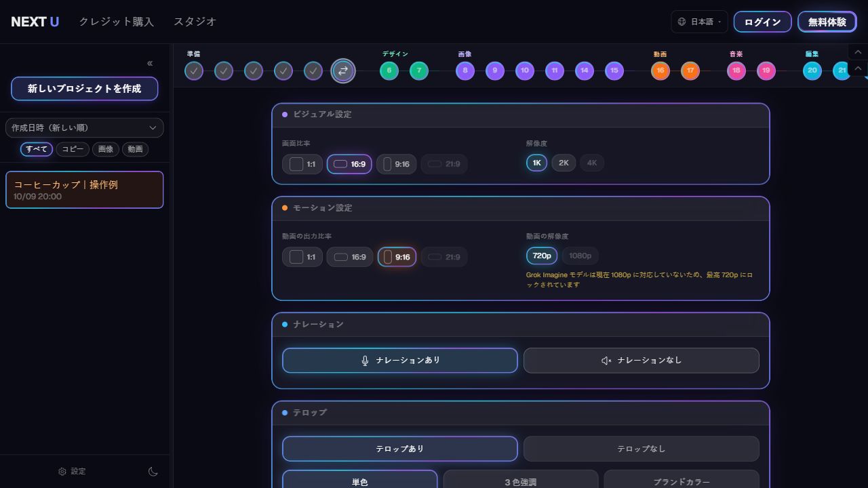
Task: Go to step 7 in the stepper
Action: tap(419, 70)
